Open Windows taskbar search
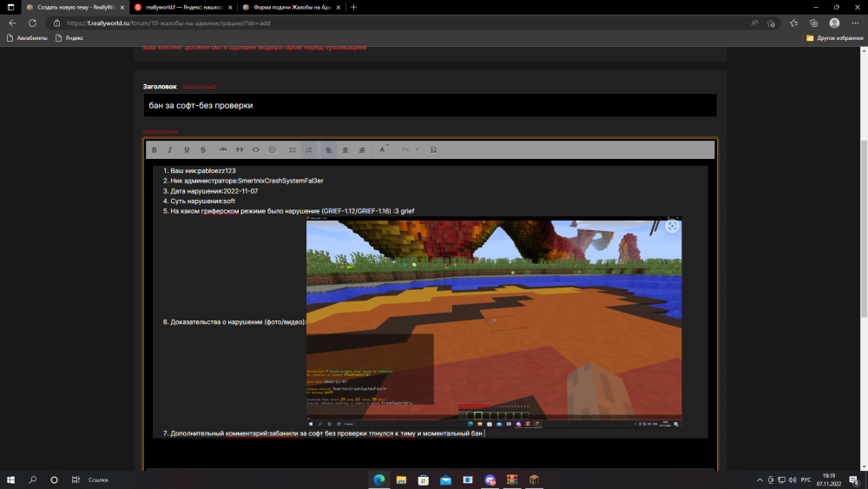This screenshot has height=489, width=868. point(33,479)
